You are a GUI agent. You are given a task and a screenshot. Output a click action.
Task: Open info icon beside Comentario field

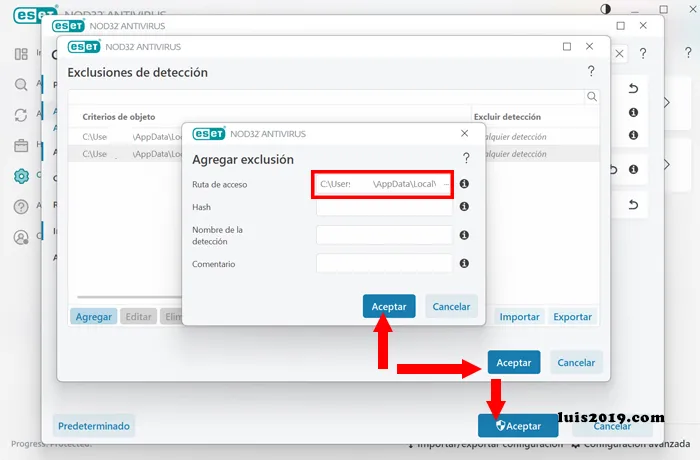pos(464,263)
